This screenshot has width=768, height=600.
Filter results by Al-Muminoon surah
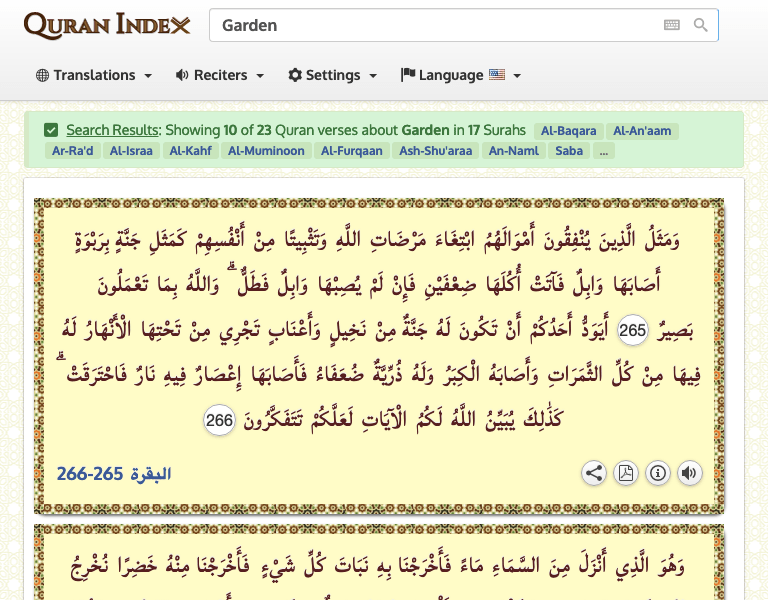click(266, 151)
